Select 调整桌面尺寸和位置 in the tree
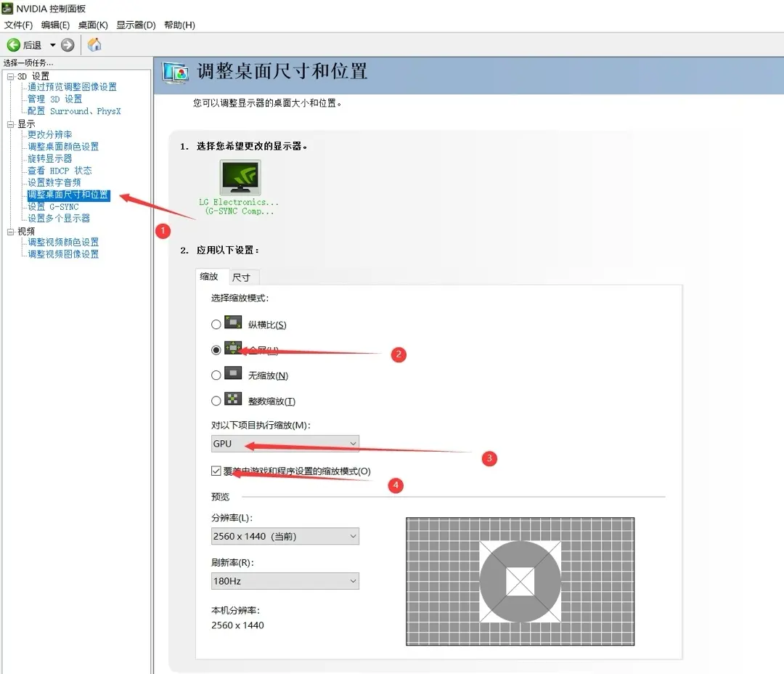The width and height of the screenshot is (784, 674). pyautogui.click(x=68, y=195)
